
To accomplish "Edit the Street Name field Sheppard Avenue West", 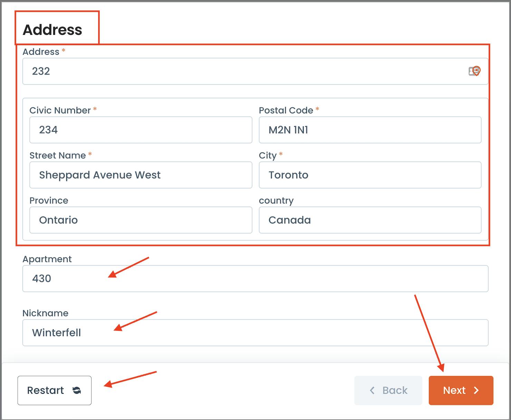I will [x=141, y=175].
